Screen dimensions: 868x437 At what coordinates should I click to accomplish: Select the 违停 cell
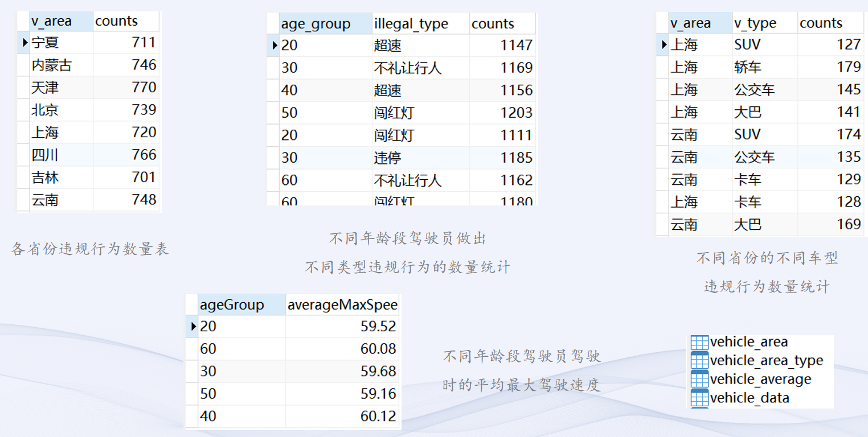pos(420,158)
